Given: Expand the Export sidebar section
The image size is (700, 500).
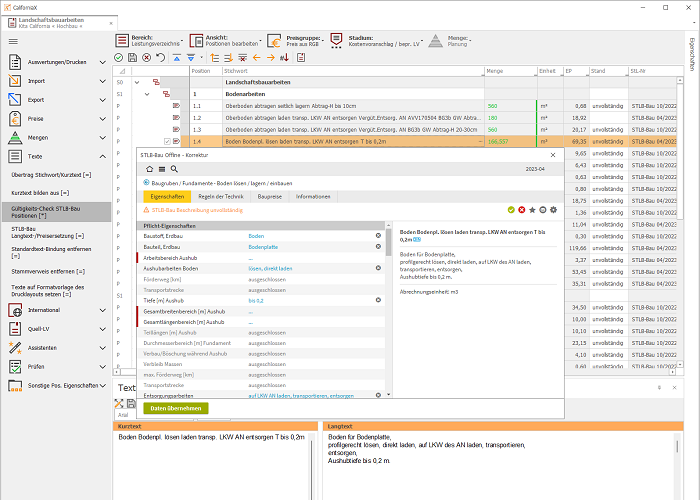Looking at the screenshot, I should pos(103,100).
